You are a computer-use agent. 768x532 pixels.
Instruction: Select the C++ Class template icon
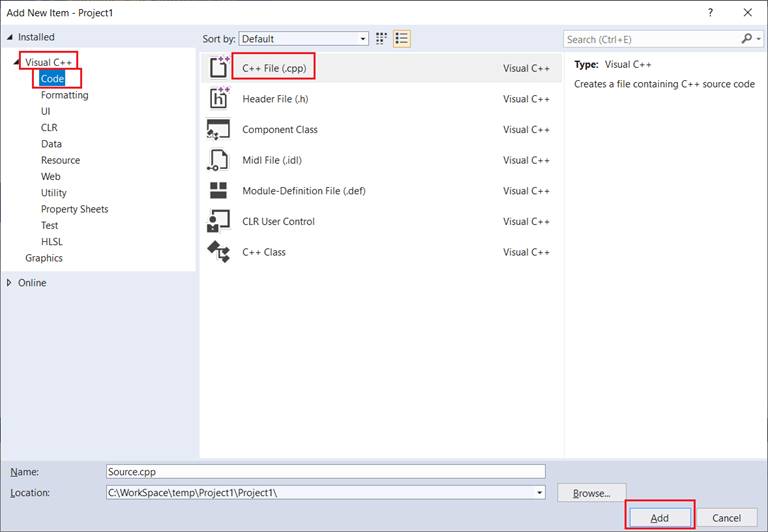click(x=218, y=252)
